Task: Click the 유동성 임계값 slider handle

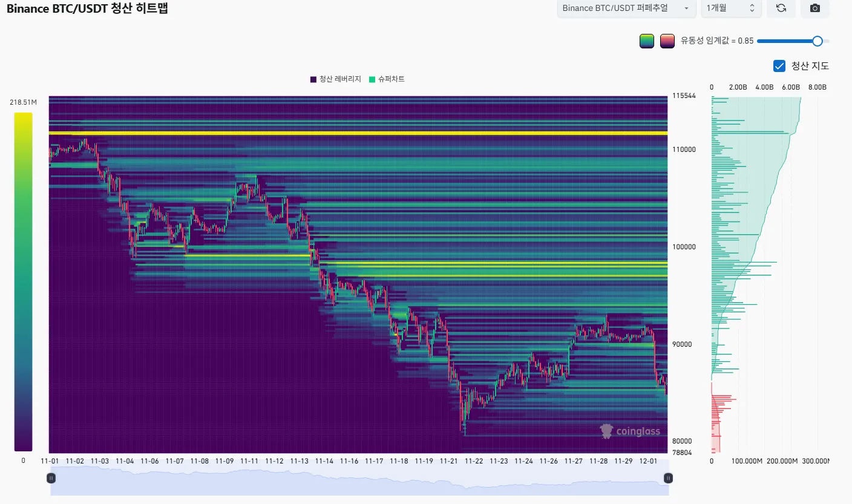Action: click(817, 41)
